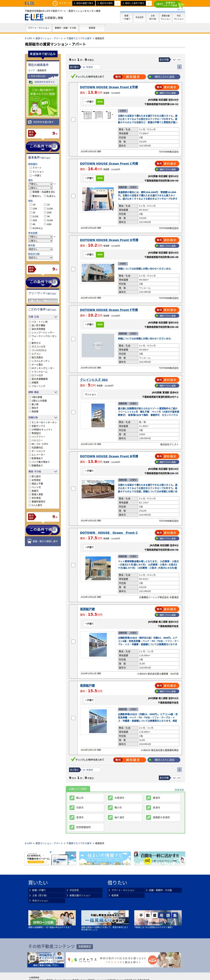Click 検索条件を保存する save icon
Viewport: 210px width, 980px height.
coord(31,82)
